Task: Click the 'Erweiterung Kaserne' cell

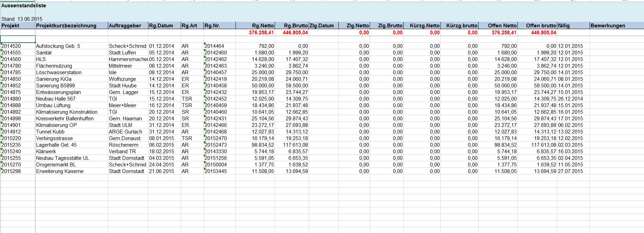Action: (x=60, y=171)
